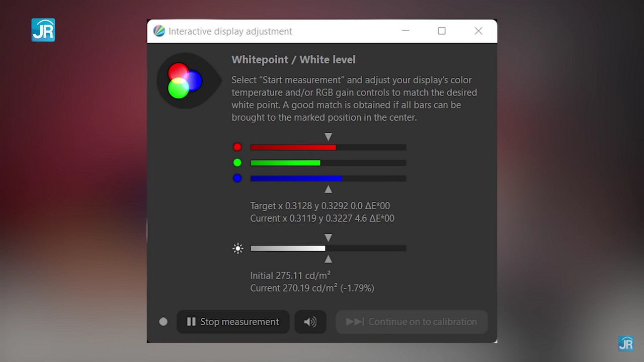Click the JR watermark at bottom right

pyautogui.click(x=626, y=343)
